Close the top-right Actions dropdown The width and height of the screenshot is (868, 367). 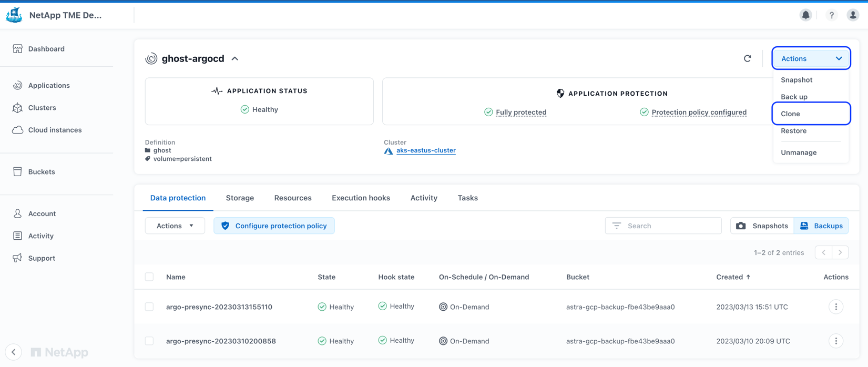[x=811, y=58]
